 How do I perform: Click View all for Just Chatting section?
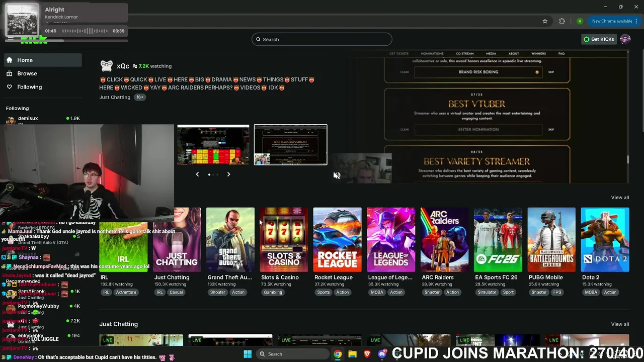coord(620,324)
